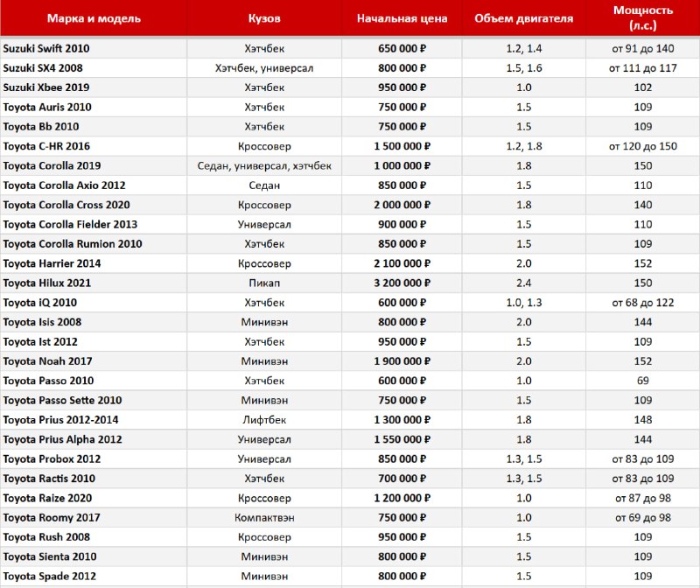Click the power cell 'от 68 до 122'
This screenshot has width=700, height=588.
[x=643, y=303]
